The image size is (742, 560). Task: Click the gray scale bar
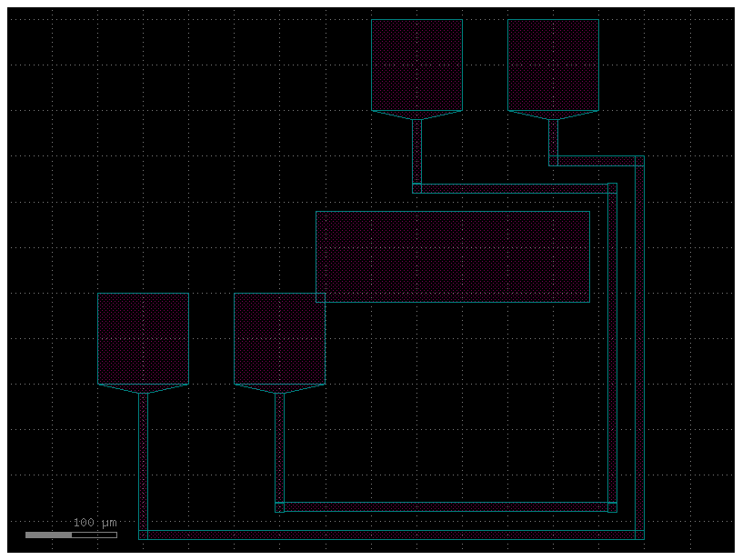(x=71, y=535)
